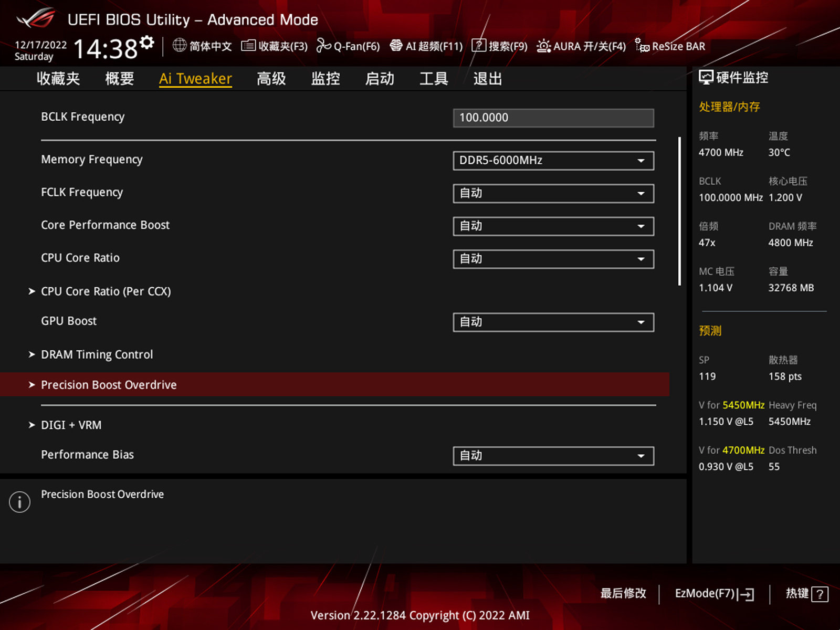Click 热键 hotkeys button
Viewport: 840px width, 630px height.
[797, 594]
